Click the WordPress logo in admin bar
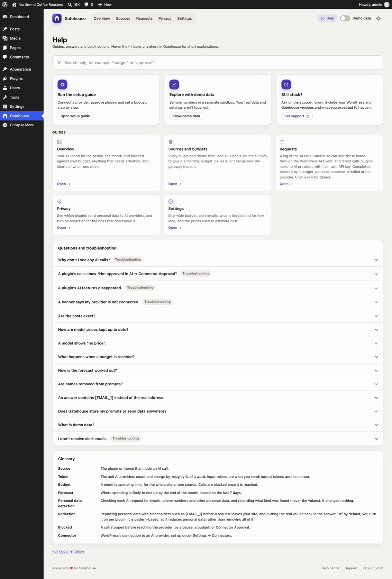This screenshot has width=392, height=579. pyautogui.click(x=5, y=5)
